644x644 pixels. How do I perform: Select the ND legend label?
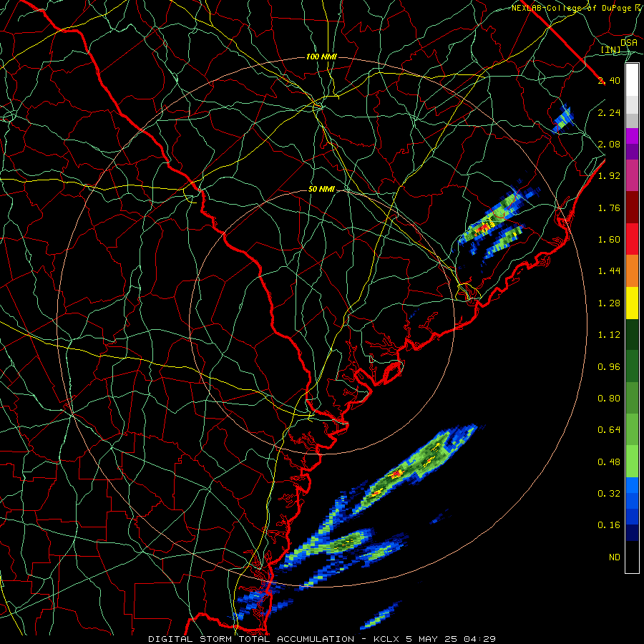(x=615, y=557)
